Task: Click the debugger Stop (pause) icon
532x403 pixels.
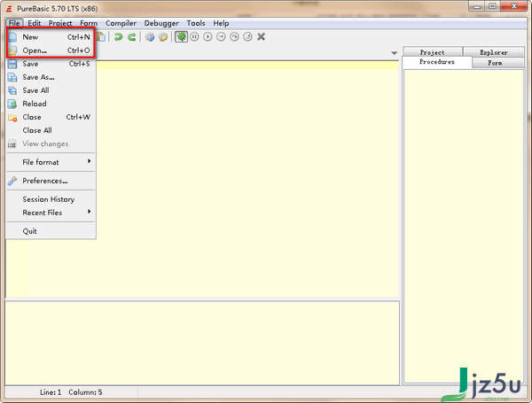Action: tap(194, 36)
